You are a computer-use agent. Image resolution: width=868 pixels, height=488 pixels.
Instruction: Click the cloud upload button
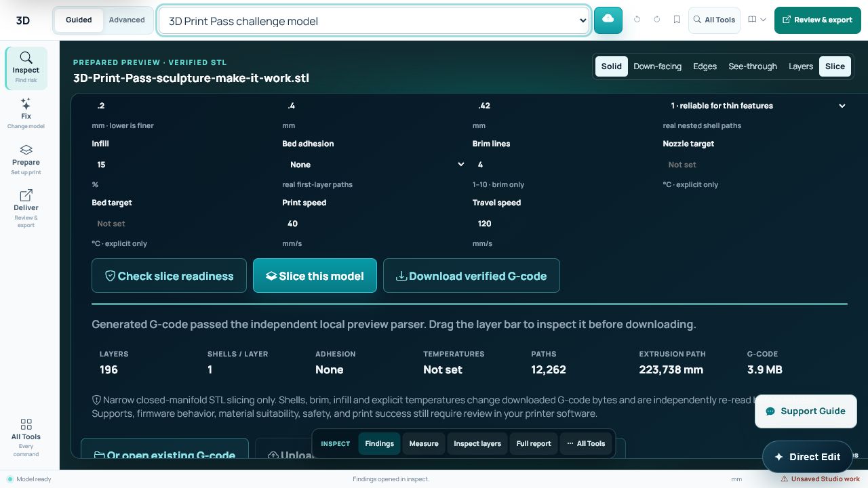tap(608, 20)
